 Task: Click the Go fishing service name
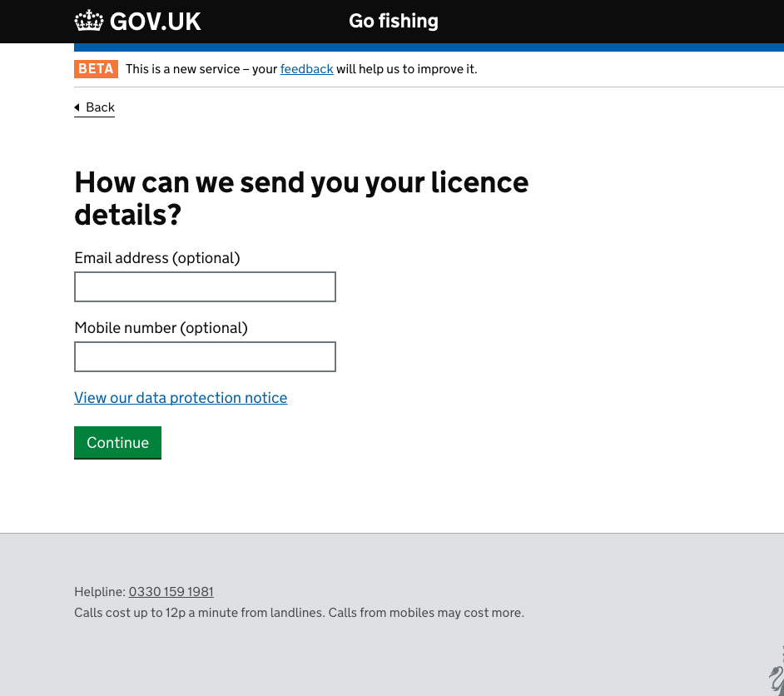[393, 21]
